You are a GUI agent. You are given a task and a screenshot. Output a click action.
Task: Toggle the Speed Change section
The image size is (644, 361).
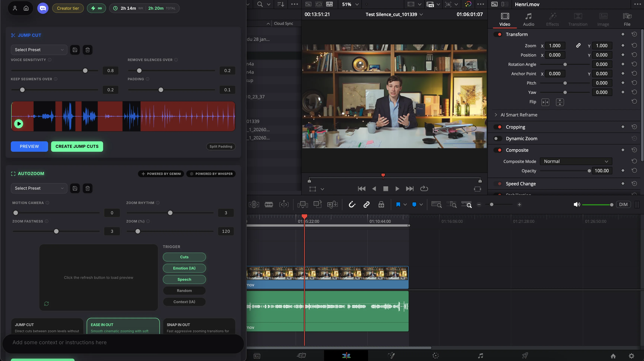[498, 183]
